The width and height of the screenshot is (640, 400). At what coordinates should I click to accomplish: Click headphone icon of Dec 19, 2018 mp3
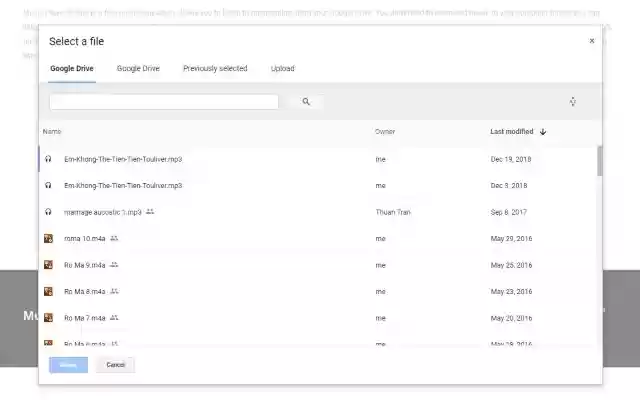[48, 159]
